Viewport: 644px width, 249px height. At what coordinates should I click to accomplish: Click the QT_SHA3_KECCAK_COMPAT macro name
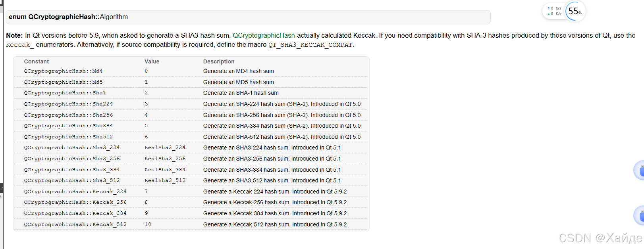pyautogui.click(x=310, y=45)
